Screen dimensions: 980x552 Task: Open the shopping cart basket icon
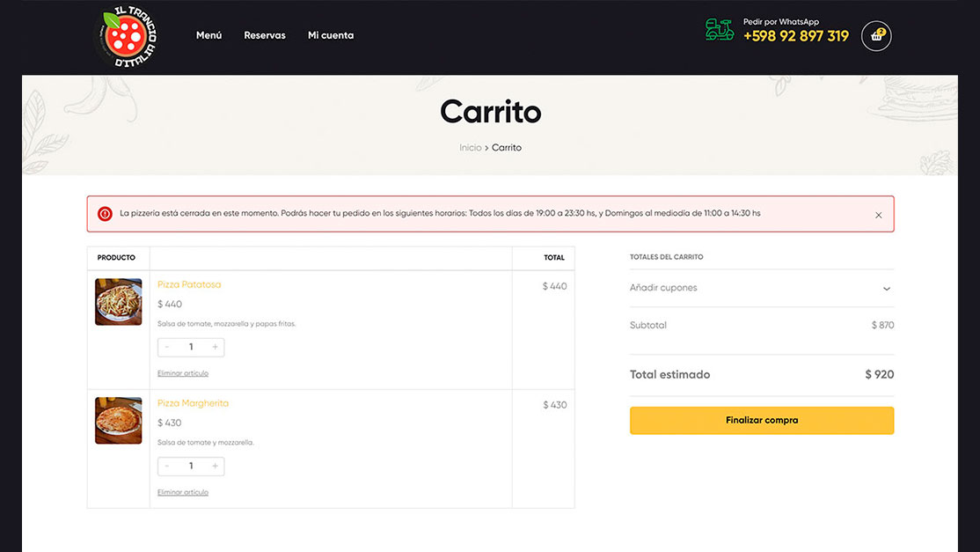pos(876,36)
